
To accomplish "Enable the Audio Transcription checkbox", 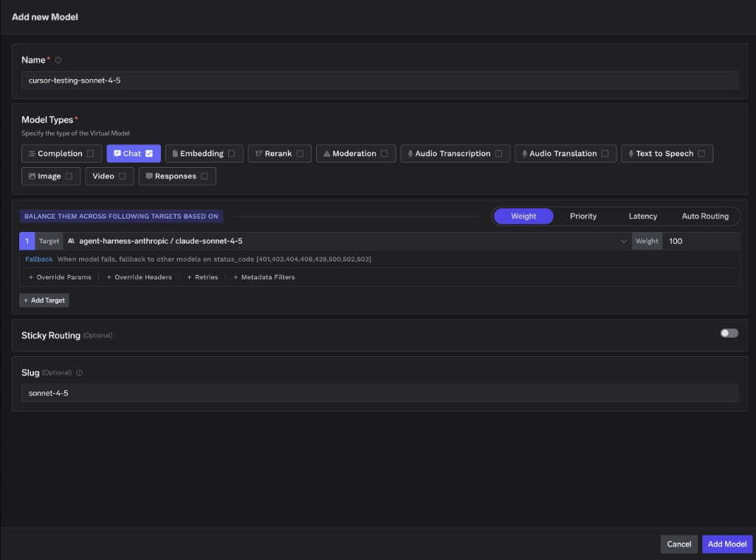I will click(x=498, y=154).
